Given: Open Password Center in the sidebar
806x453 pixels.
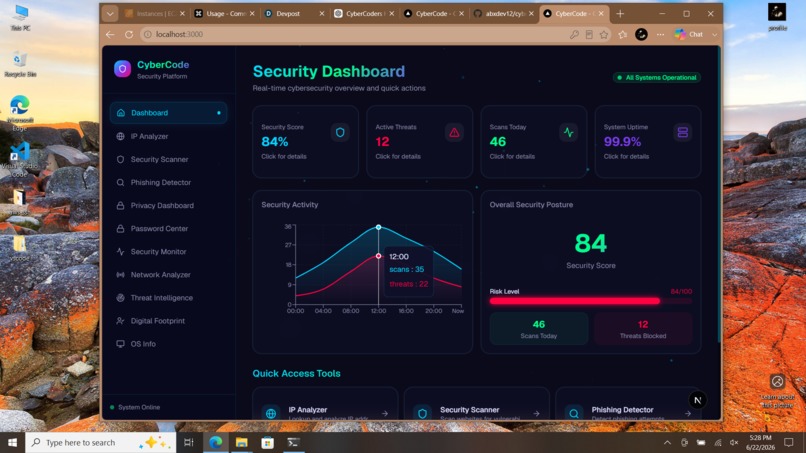Looking at the screenshot, I should (169, 229).
